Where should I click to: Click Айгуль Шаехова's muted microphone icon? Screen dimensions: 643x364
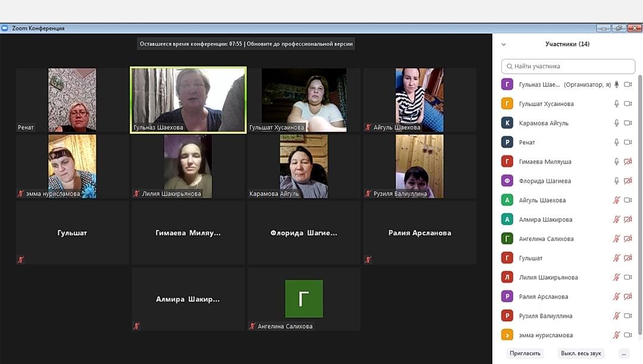click(x=617, y=200)
